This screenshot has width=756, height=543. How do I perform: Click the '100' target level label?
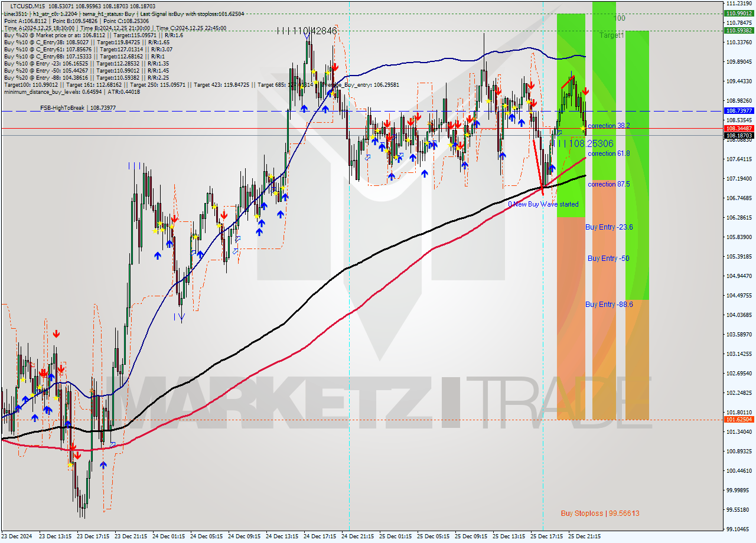619,18
